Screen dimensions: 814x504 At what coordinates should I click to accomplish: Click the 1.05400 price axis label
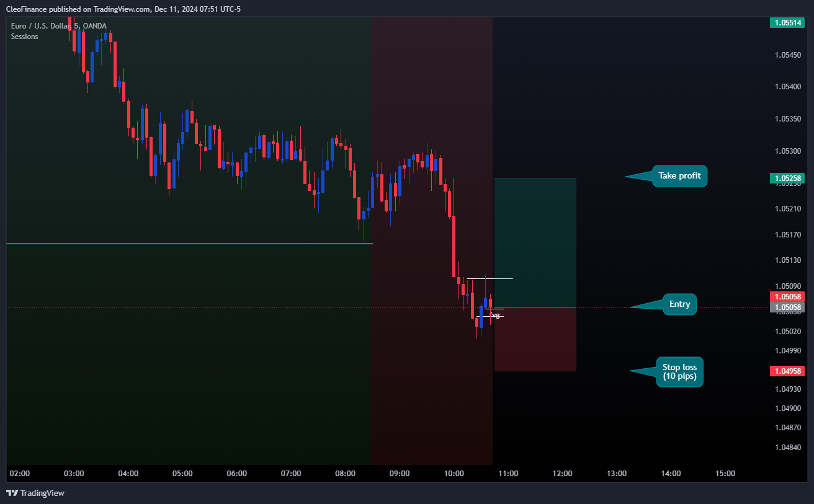pyautogui.click(x=787, y=87)
